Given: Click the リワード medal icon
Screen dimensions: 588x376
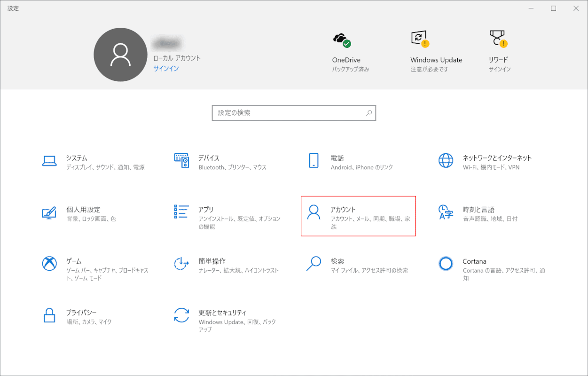Looking at the screenshot, I should click(x=499, y=39).
